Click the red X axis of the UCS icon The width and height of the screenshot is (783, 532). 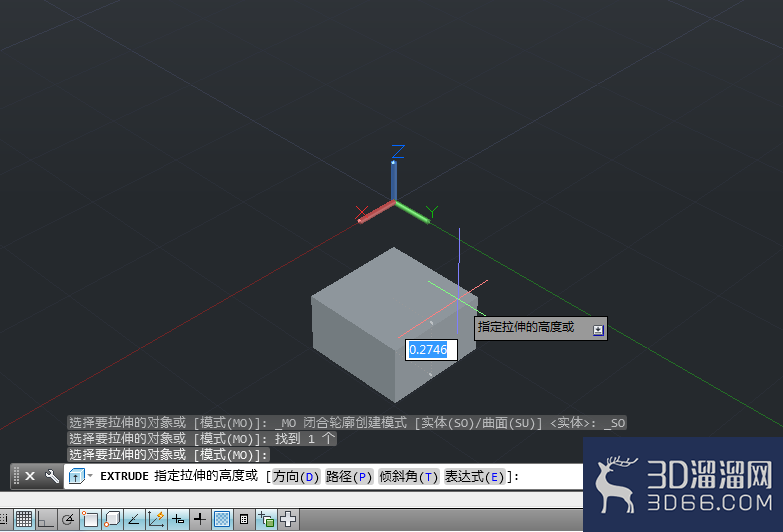(x=376, y=212)
